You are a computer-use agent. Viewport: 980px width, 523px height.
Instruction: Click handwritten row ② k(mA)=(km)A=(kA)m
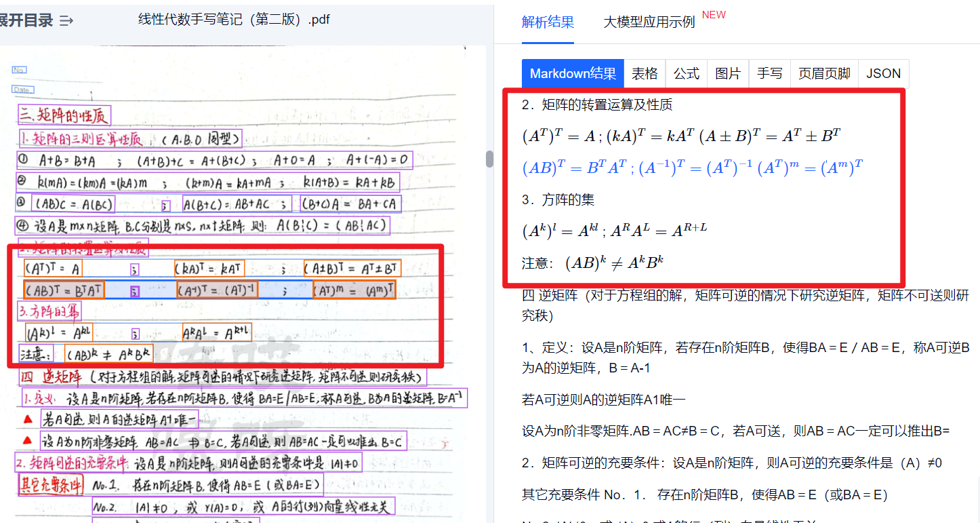click(x=208, y=182)
